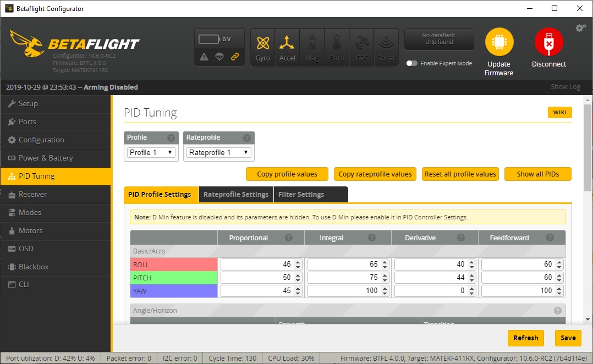This screenshot has height=364, width=593.
Task: Open the Blackbox section
Action: pyautogui.click(x=56, y=267)
